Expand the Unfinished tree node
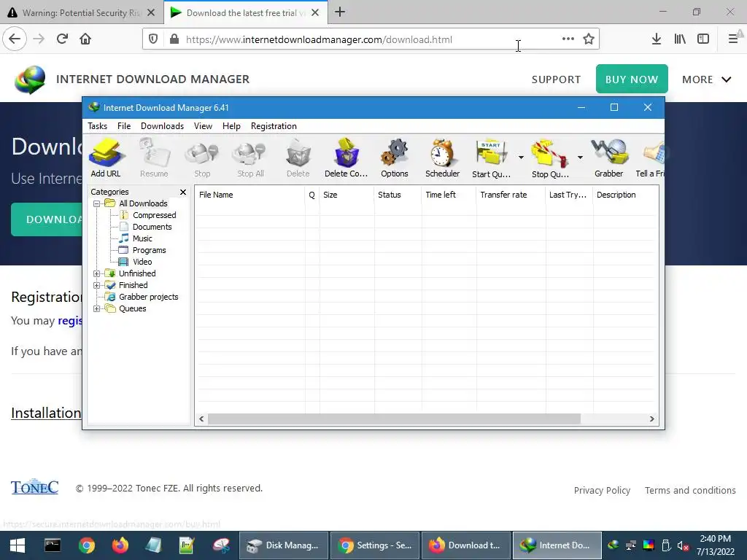The image size is (747, 560). pos(97,273)
